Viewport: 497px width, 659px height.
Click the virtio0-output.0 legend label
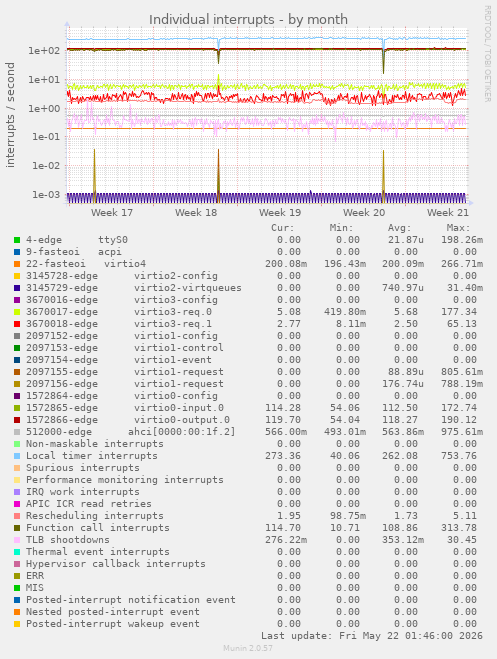(x=182, y=420)
